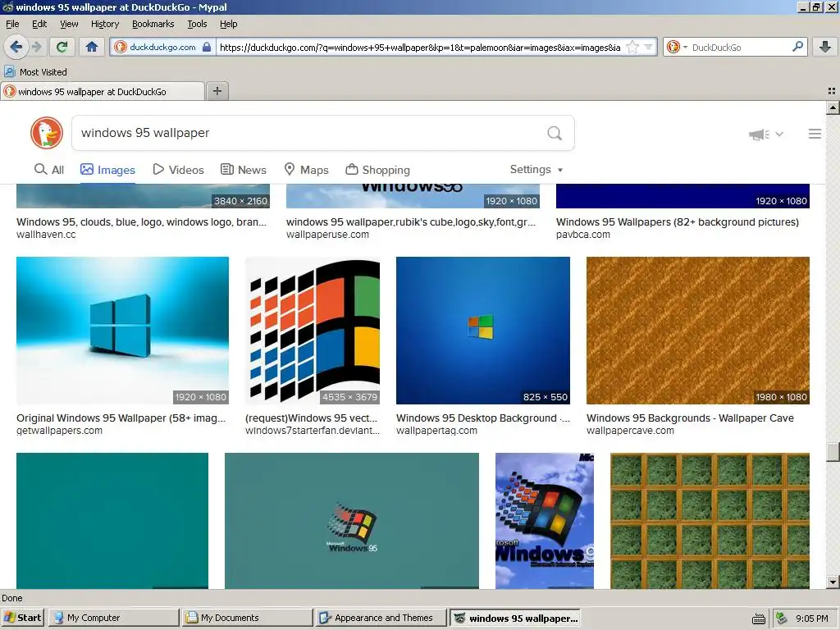The height and width of the screenshot is (630, 840).
Task: Open the View menu
Action: [x=69, y=24]
